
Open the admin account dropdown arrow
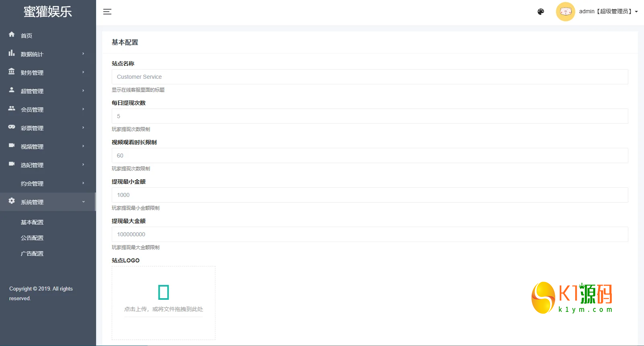point(636,12)
